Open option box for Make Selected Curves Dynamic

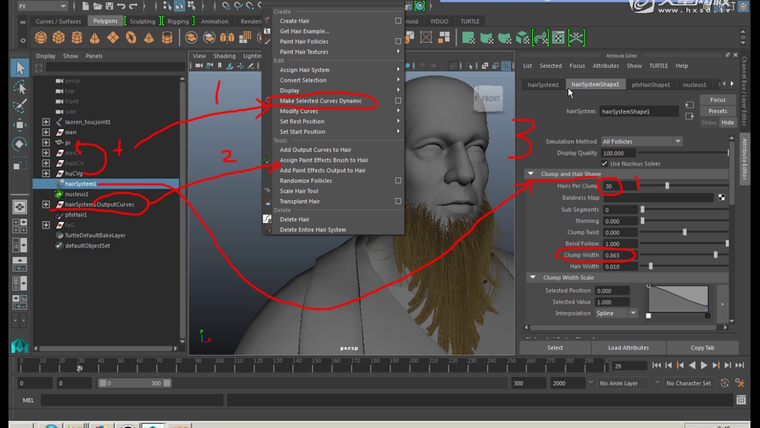coord(398,101)
